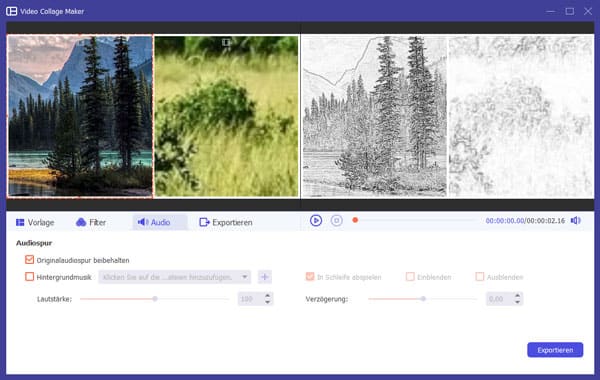600x380 pixels.
Task: Maximize the Video Collage Maker window
Action: pos(569,11)
